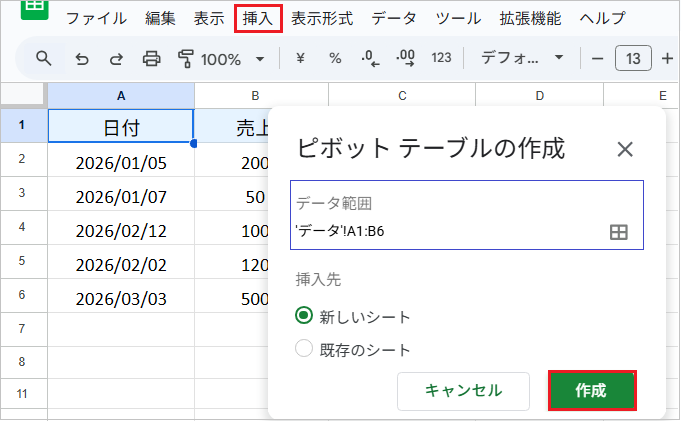Click the select-all corner box

point(23,95)
